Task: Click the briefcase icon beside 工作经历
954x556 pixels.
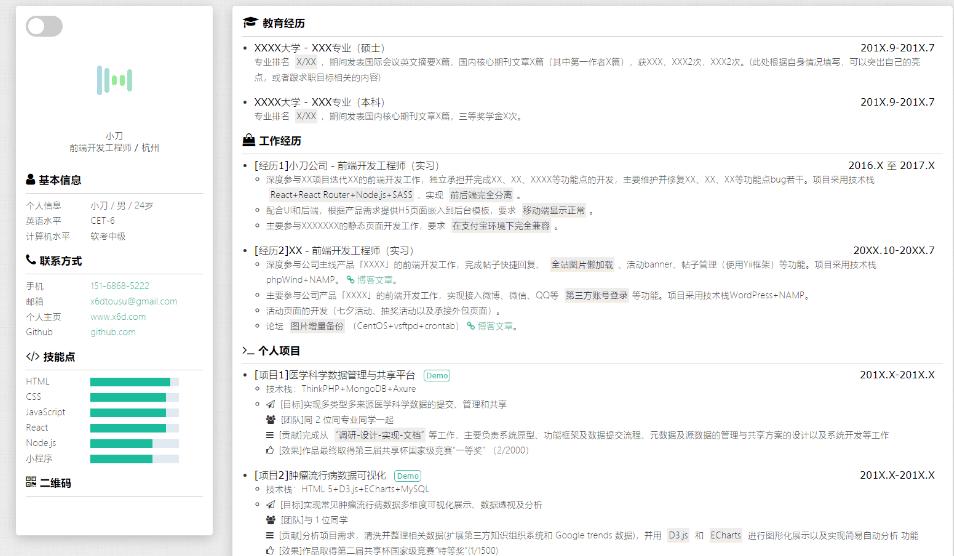Action: [248, 140]
